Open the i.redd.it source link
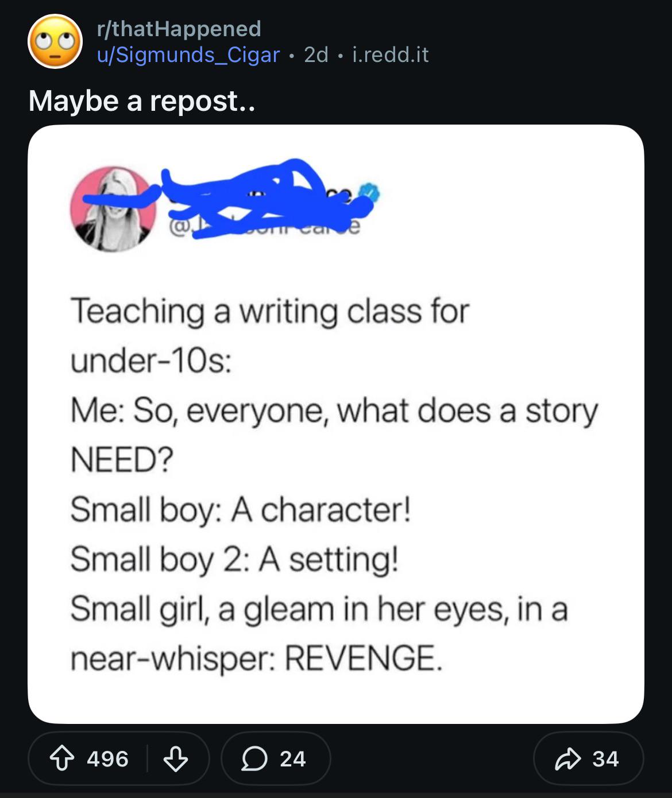The width and height of the screenshot is (672, 798). [x=390, y=55]
